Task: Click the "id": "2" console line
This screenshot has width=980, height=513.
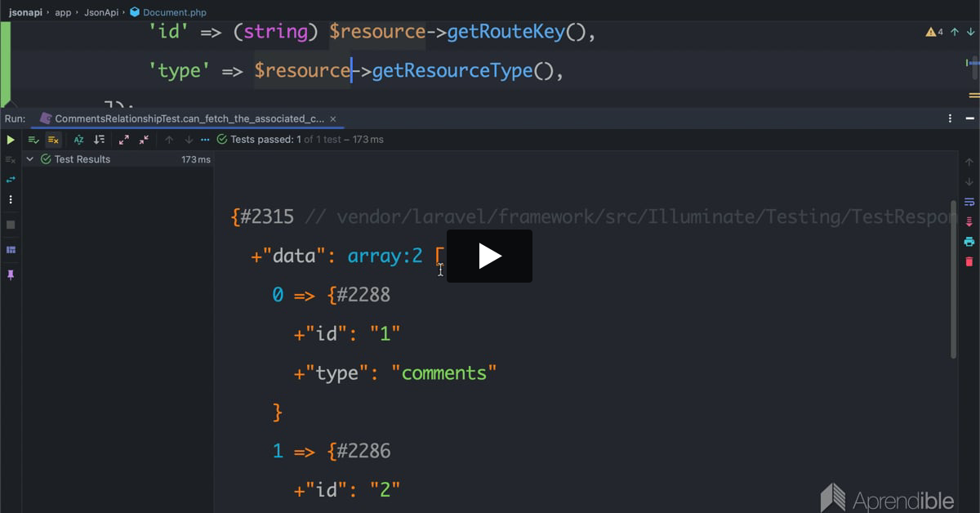Action: pyautogui.click(x=347, y=490)
